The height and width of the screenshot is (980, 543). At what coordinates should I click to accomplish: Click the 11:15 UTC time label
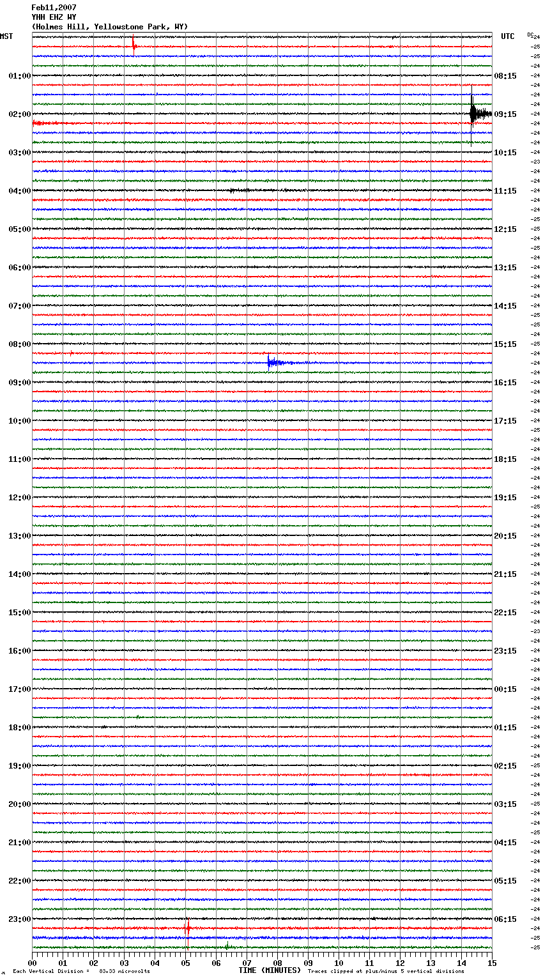(x=505, y=191)
